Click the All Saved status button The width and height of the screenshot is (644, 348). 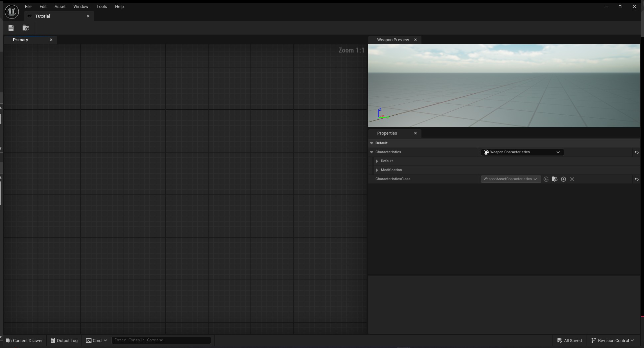pos(569,340)
